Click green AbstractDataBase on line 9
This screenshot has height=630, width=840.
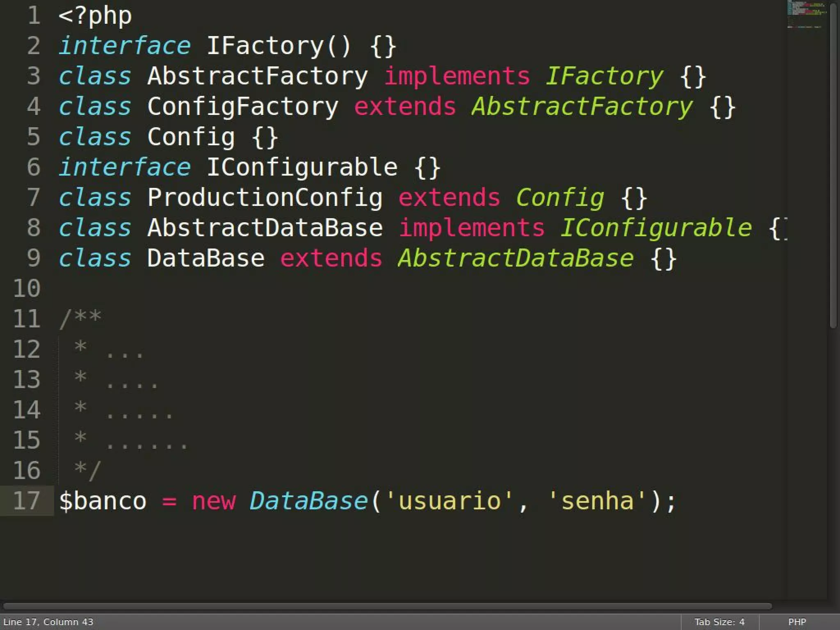point(516,258)
